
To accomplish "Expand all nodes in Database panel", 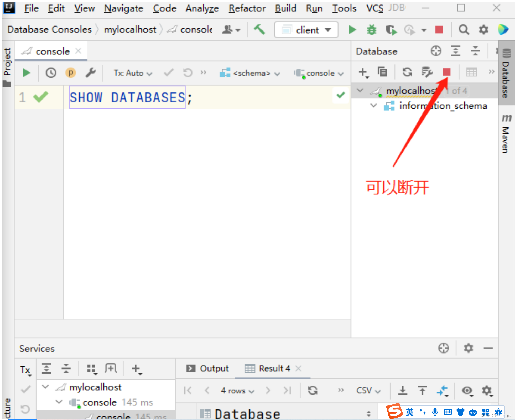I will click(x=456, y=51).
